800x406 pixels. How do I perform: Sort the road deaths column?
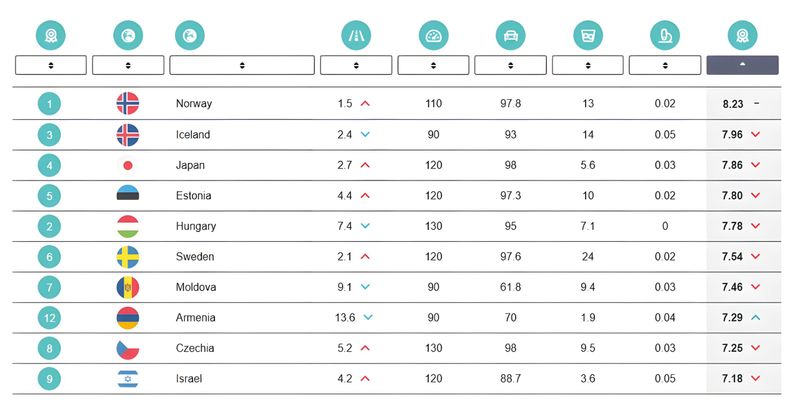tap(356, 65)
